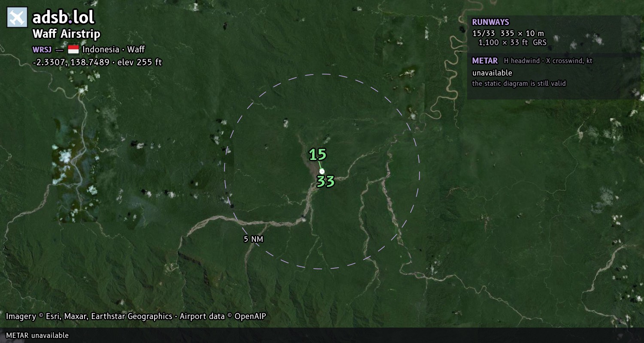The image size is (644, 343).
Task: Click the Indonesia flag icon
Action: (x=73, y=49)
